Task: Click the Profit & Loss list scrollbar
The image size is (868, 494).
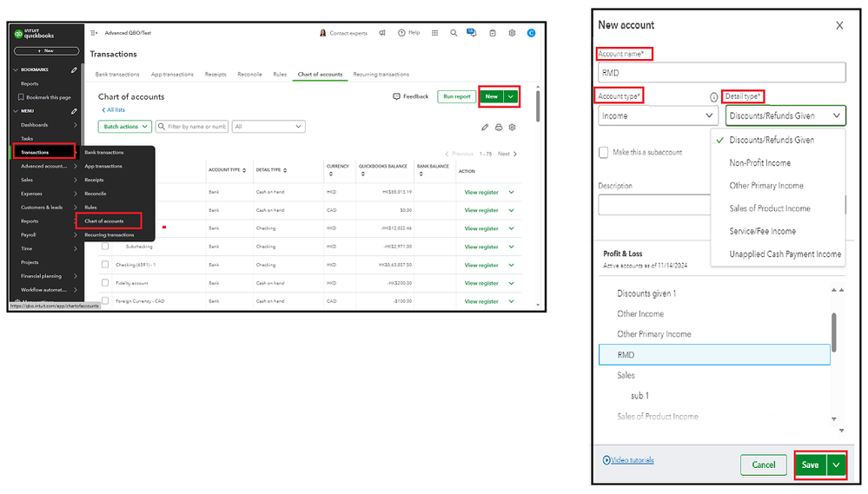Action: 833,332
